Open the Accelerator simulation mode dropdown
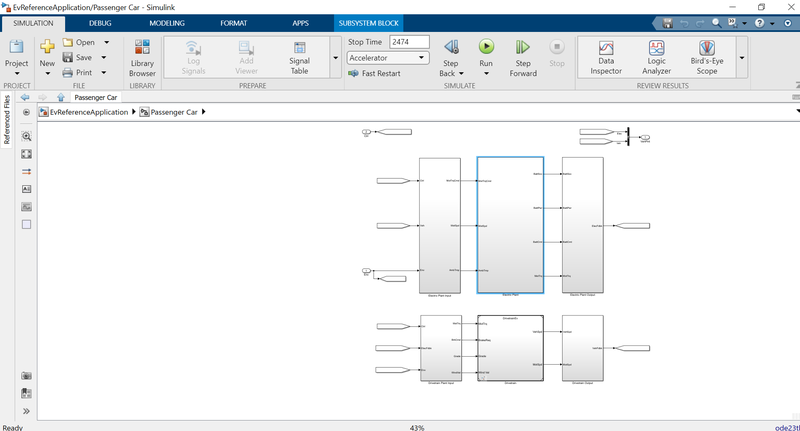The height and width of the screenshot is (431, 800). (x=388, y=58)
